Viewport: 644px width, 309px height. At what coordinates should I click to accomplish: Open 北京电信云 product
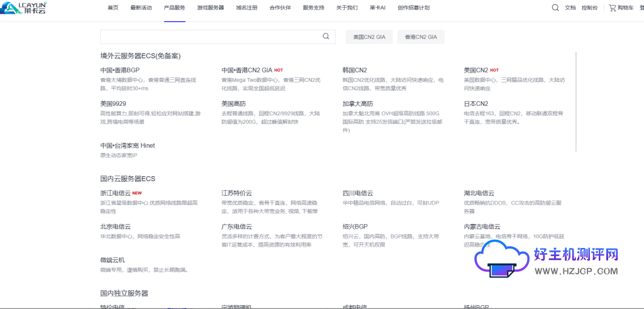pyautogui.click(x=116, y=227)
